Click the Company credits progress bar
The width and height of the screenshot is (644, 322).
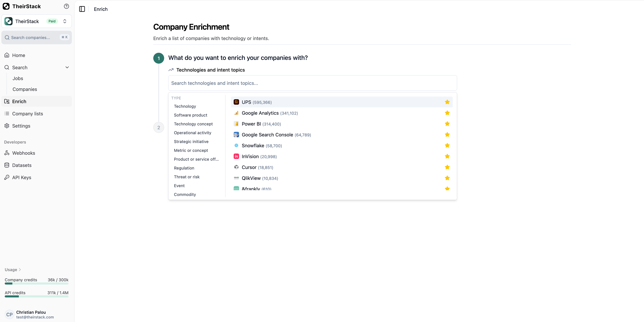click(36, 284)
